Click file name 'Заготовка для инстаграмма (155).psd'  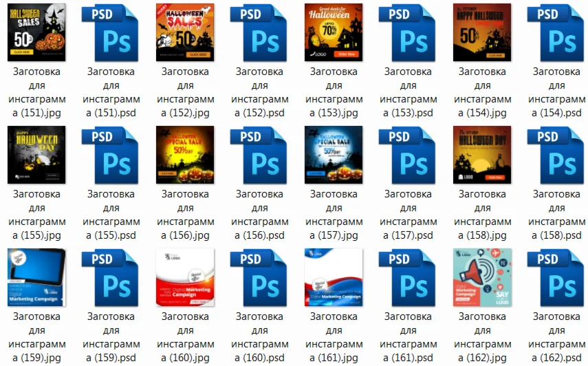[x=111, y=215]
